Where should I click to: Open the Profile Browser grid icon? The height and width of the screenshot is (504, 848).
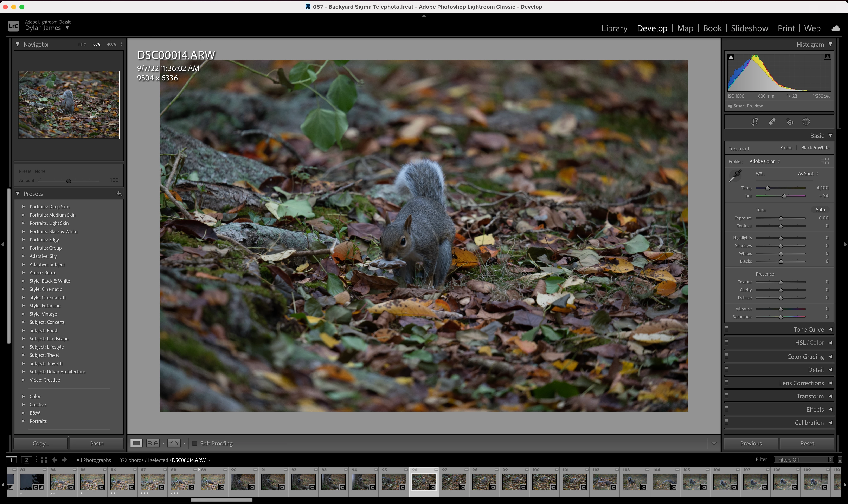coord(824,161)
